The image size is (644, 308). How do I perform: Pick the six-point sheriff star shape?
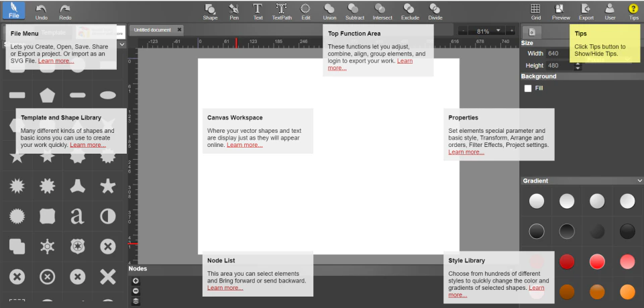coord(47,246)
